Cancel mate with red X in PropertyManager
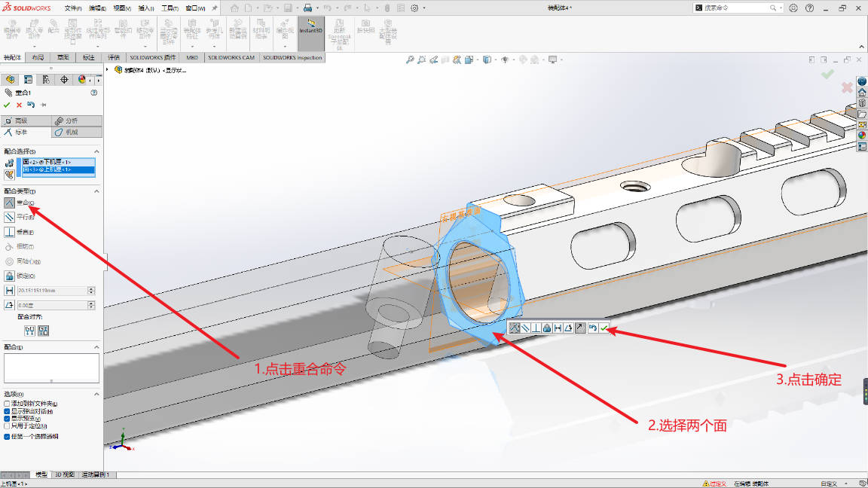Image resolution: width=868 pixels, height=488 pixels. point(19,105)
